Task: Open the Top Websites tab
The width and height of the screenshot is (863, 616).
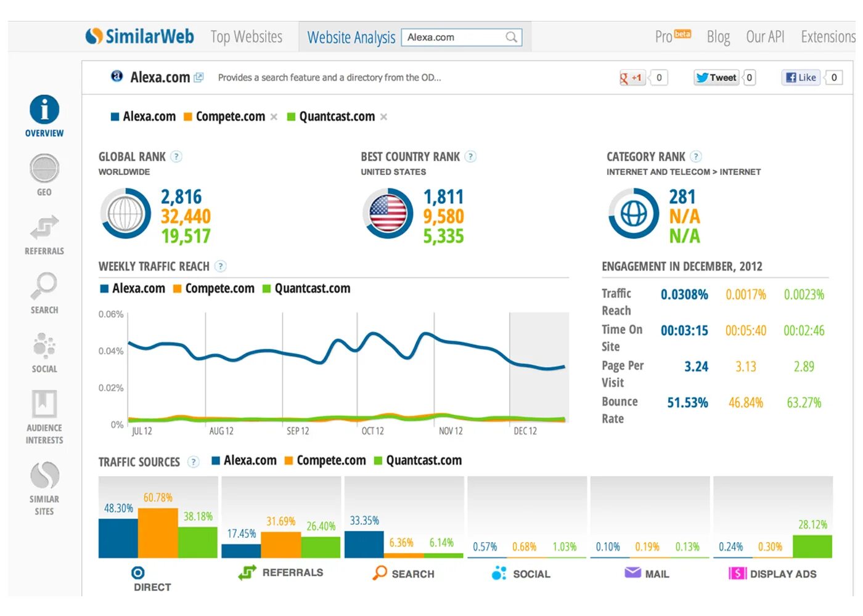Action: [247, 37]
